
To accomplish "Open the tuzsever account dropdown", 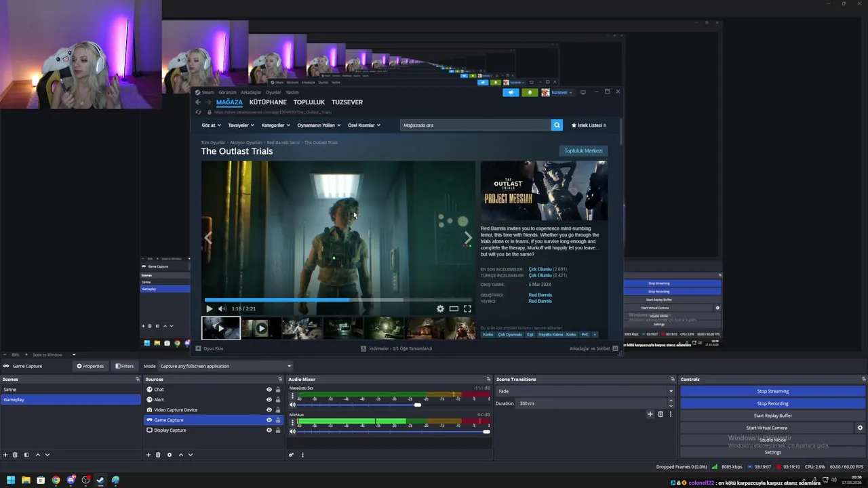I will coord(557,92).
